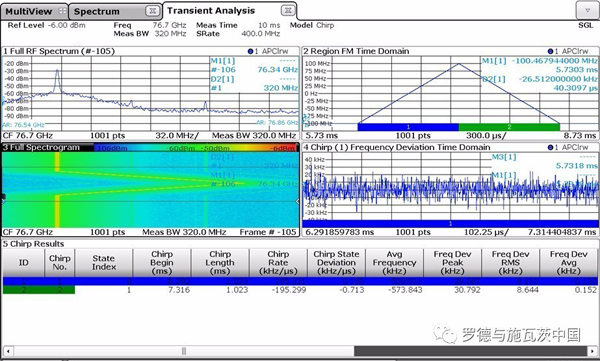
Task: Click the Avg Frequency column header
Action: coord(395,263)
